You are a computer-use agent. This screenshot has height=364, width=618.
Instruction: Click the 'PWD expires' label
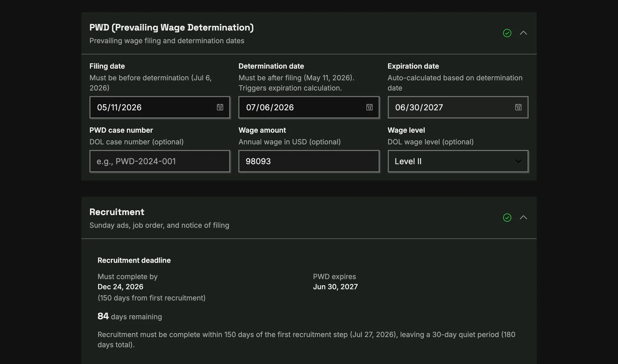coord(334,276)
